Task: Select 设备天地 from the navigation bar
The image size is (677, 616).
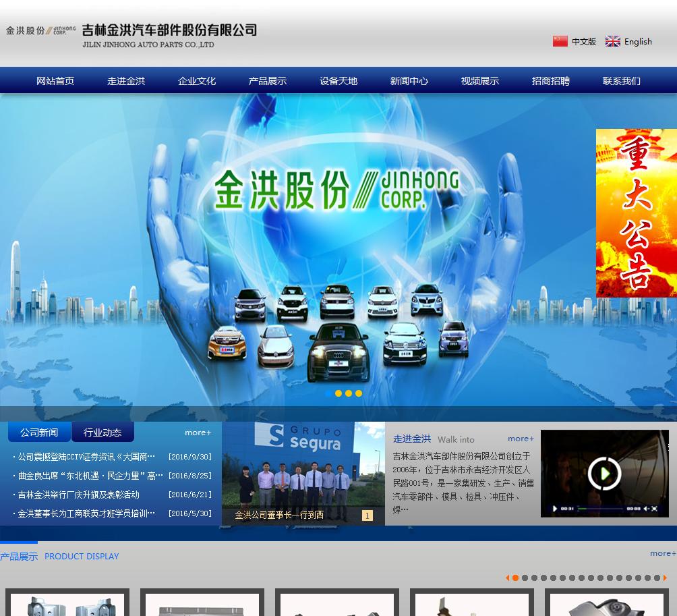Action: [338, 81]
